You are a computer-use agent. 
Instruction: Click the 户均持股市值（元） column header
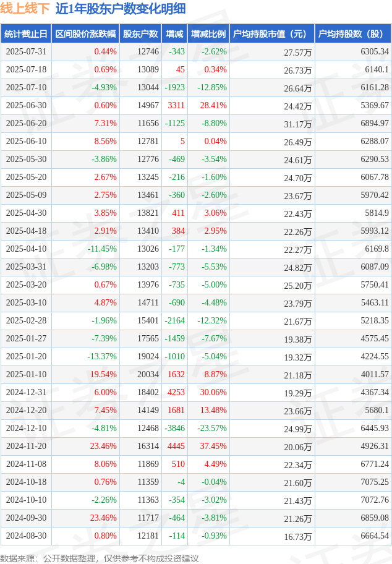(x=272, y=34)
